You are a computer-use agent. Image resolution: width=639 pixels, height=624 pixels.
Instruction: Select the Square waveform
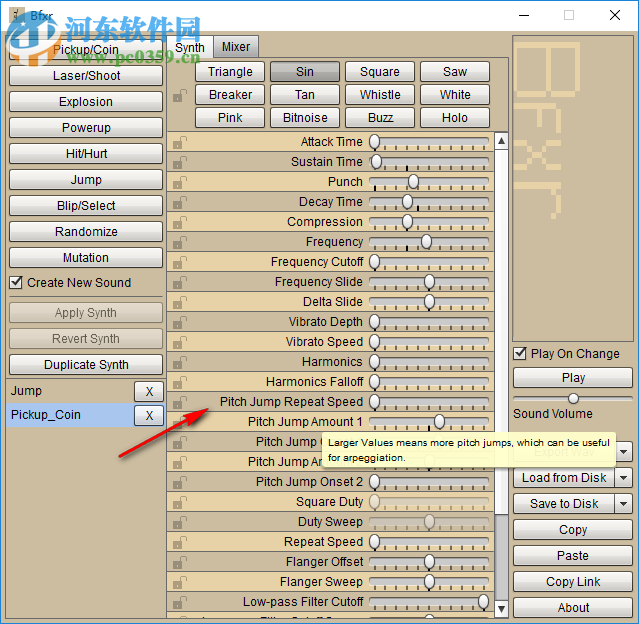(x=380, y=72)
